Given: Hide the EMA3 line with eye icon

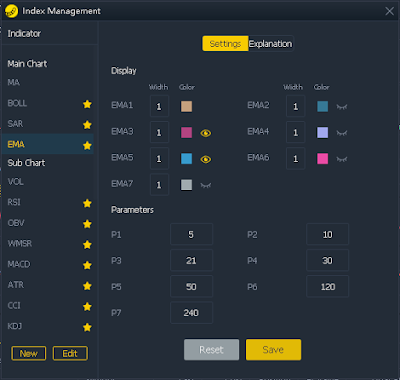Looking at the screenshot, I should pyautogui.click(x=206, y=133).
